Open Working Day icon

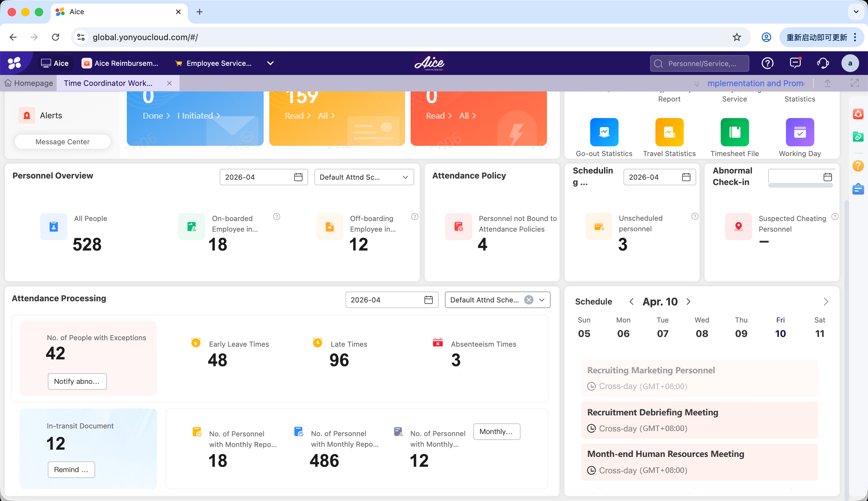point(800,132)
